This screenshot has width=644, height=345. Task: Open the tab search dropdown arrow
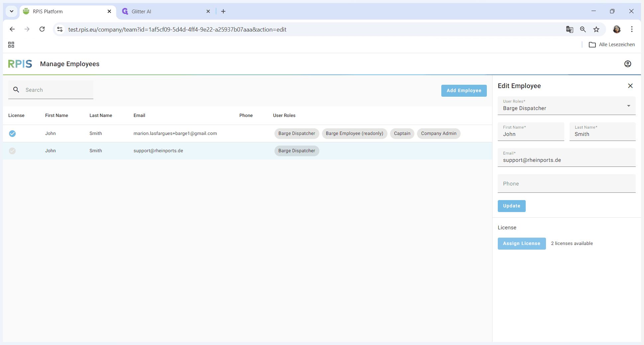tap(12, 11)
